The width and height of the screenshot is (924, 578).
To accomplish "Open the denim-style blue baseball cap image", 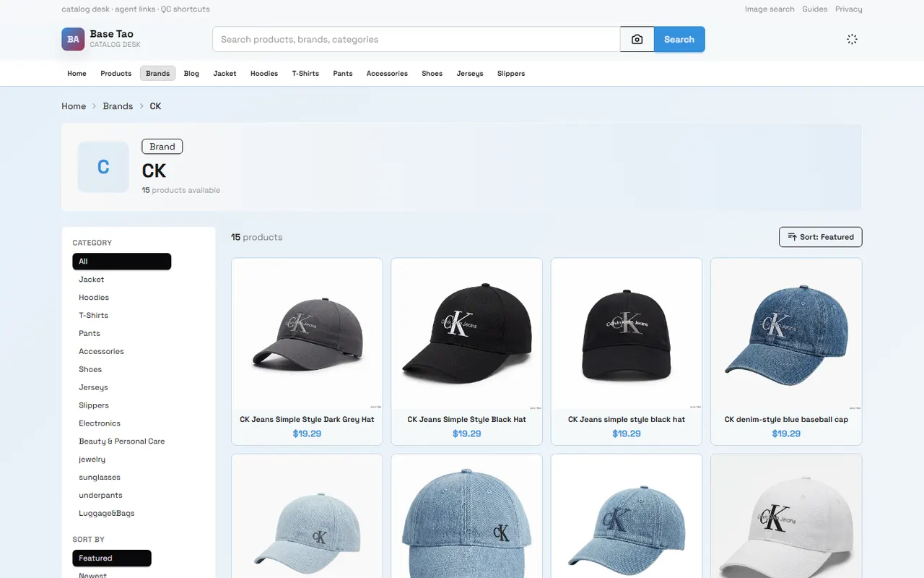I will [786, 335].
